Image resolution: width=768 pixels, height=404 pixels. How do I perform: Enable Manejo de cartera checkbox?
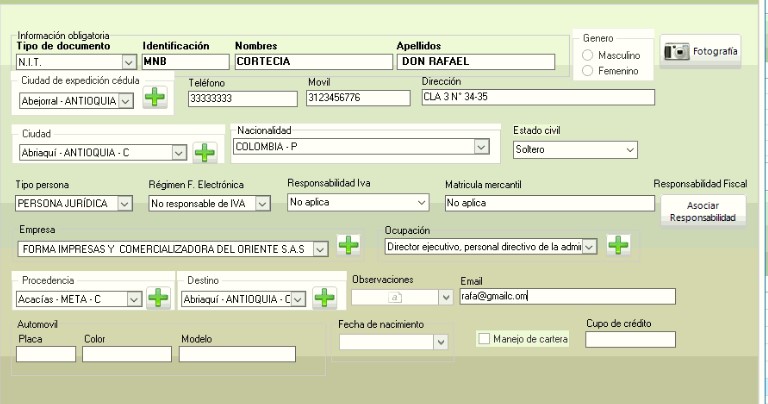tap(483, 339)
